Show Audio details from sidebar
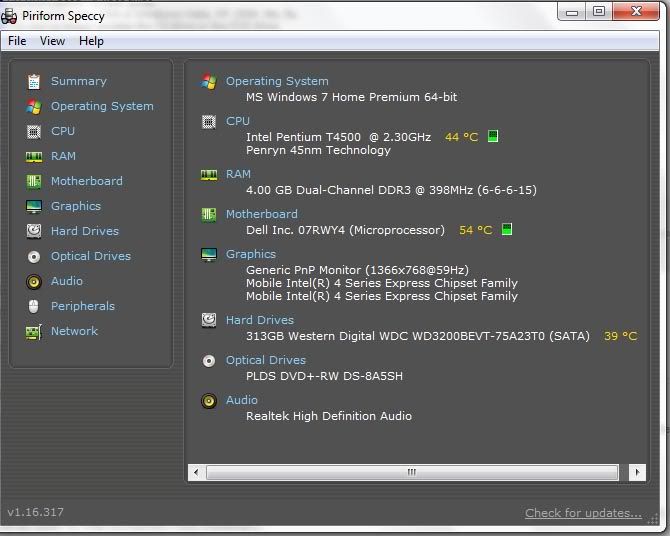This screenshot has width=670, height=536. point(67,281)
